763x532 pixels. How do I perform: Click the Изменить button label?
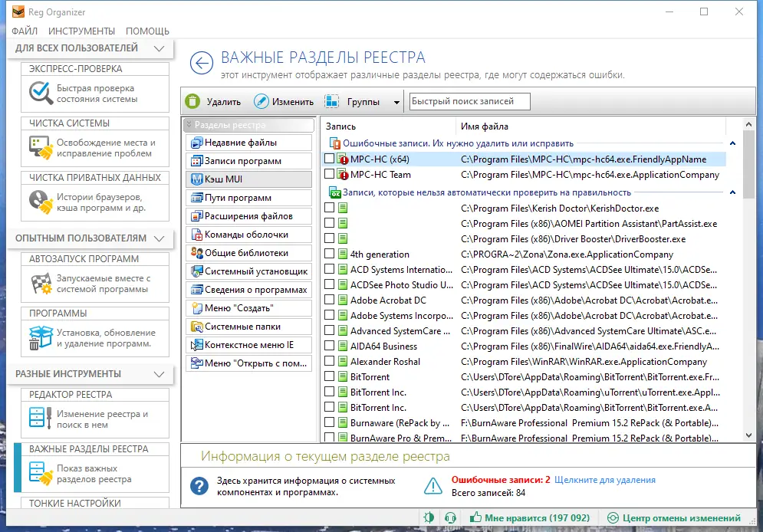pos(292,102)
